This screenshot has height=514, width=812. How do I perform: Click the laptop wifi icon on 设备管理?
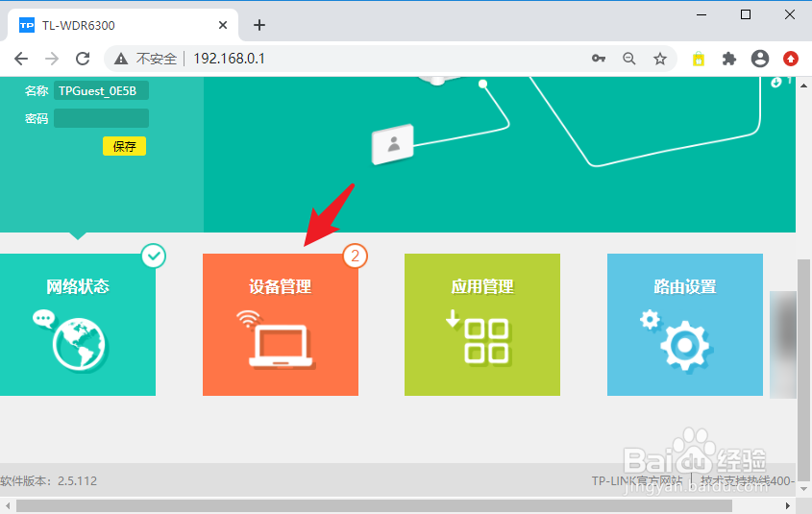coord(277,340)
